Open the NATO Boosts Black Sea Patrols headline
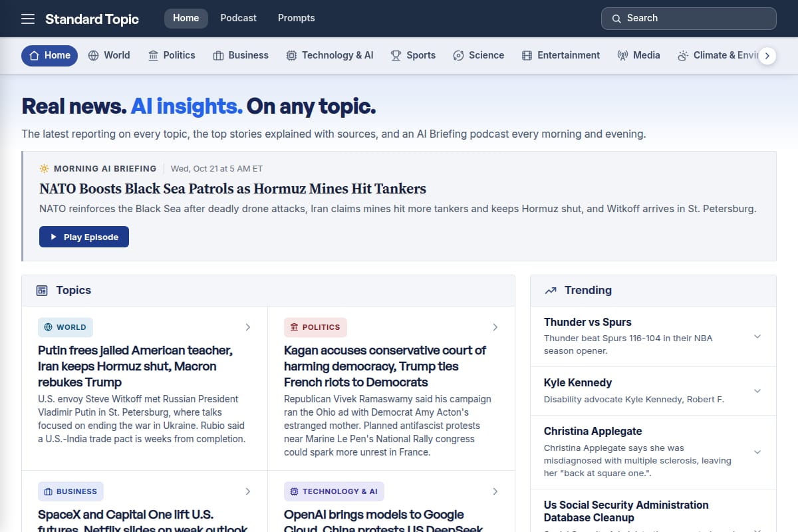This screenshot has height=532, width=798. (233, 189)
